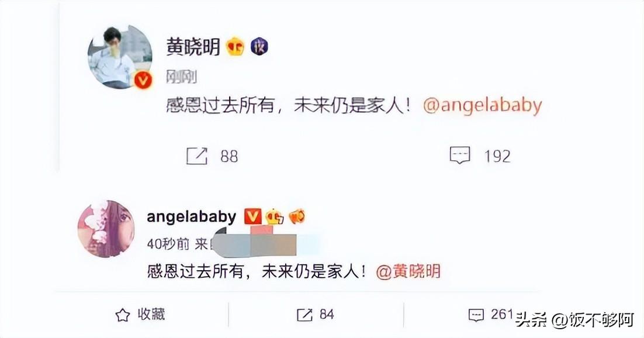Click the star icon next to 收藏
Screen dimensions: 644x338
pyautogui.click(x=122, y=315)
